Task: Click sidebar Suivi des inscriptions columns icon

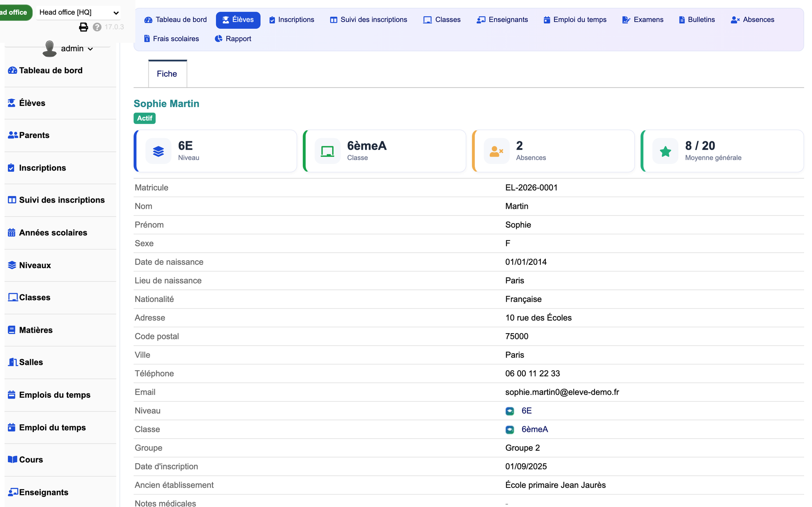Action: coord(12,200)
